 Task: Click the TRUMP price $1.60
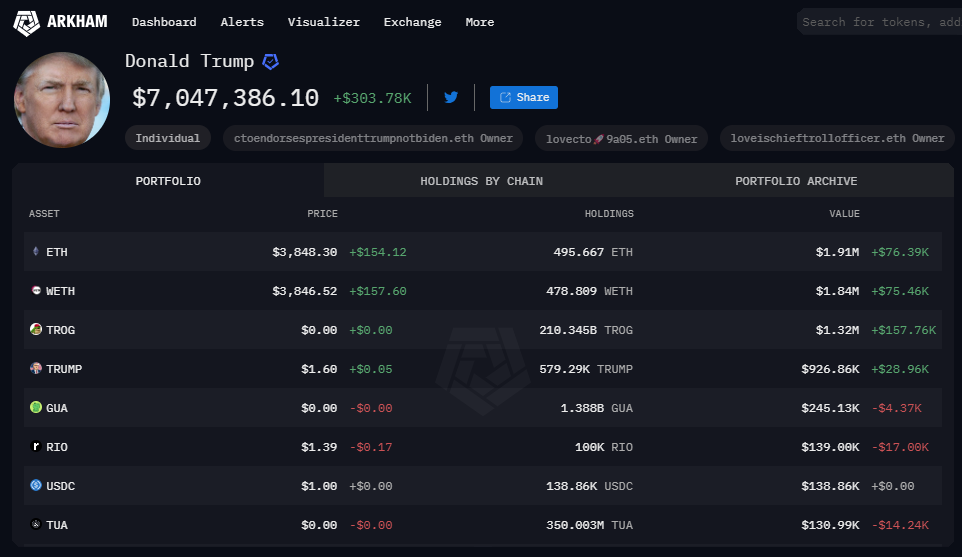(x=319, y=369)
